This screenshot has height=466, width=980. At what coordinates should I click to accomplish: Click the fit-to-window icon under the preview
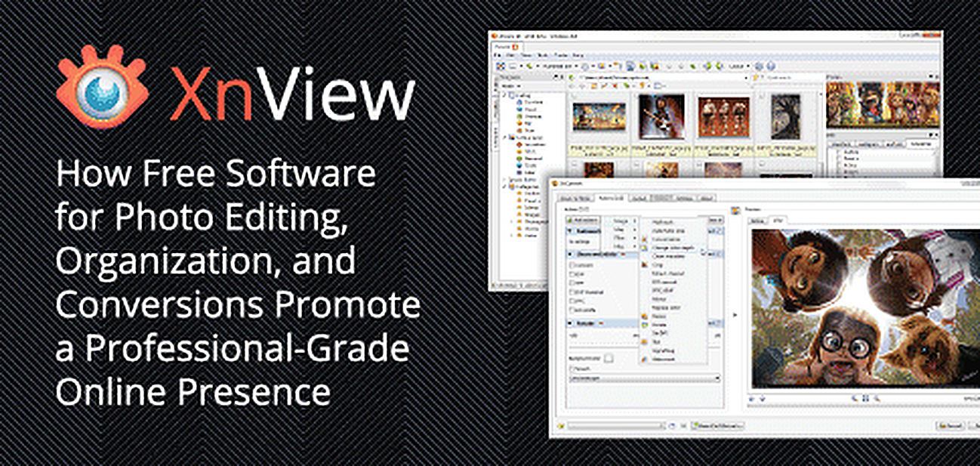click(x=866, y=399)
